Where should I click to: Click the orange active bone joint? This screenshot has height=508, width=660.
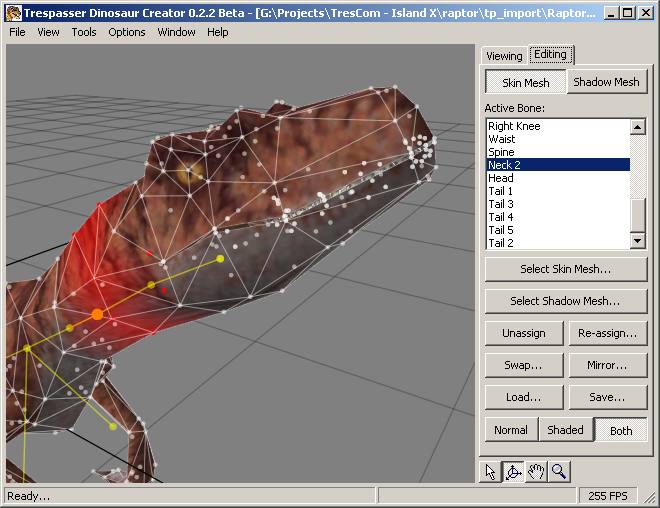pyautogui.click(x=97, y=314)
